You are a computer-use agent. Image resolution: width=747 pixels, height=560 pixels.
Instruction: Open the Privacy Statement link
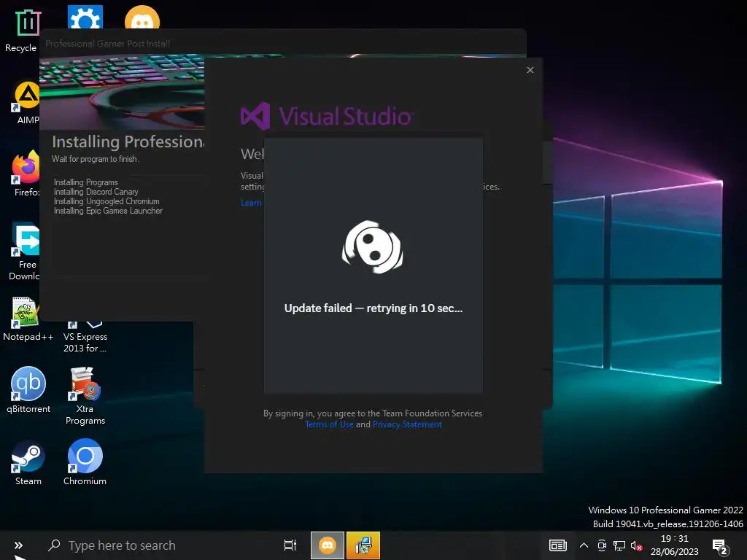pyautogui.click(x=407, y=424)
